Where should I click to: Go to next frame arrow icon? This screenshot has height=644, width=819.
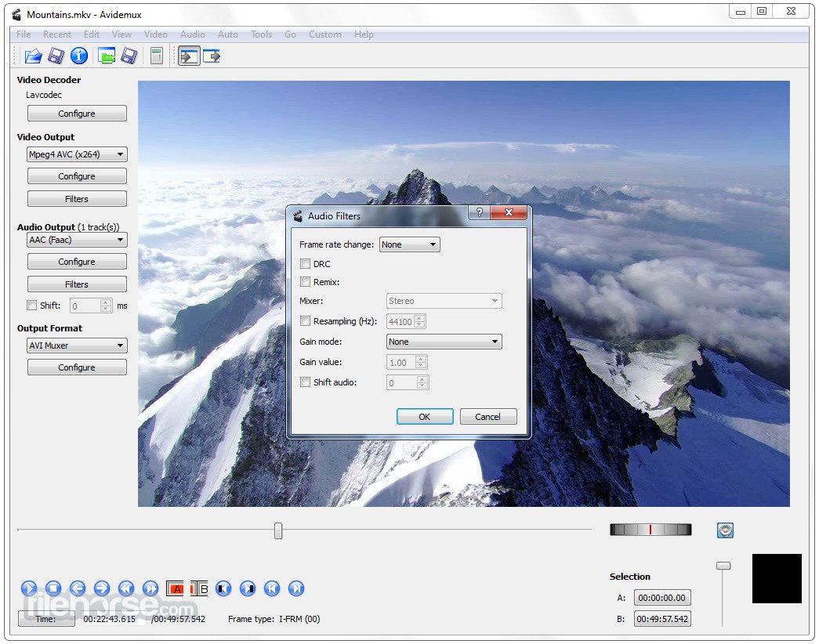102,588
